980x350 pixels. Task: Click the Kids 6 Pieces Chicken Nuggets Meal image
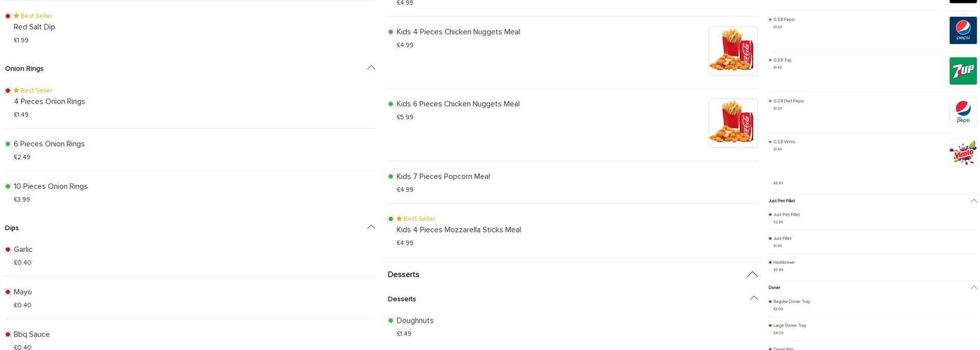[733, 123]
